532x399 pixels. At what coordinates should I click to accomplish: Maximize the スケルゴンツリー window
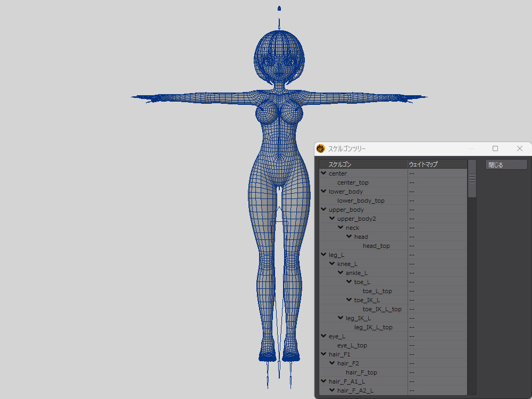point(495,148)
